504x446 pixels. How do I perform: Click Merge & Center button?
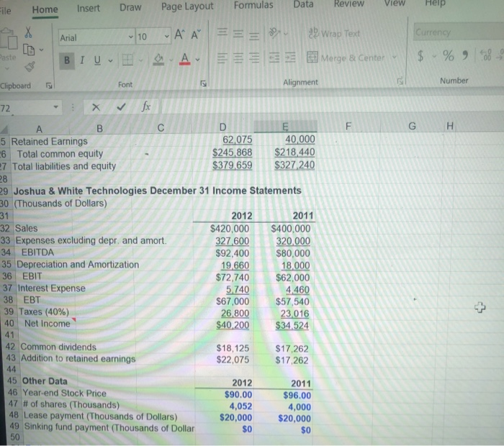tap(346, 58)
